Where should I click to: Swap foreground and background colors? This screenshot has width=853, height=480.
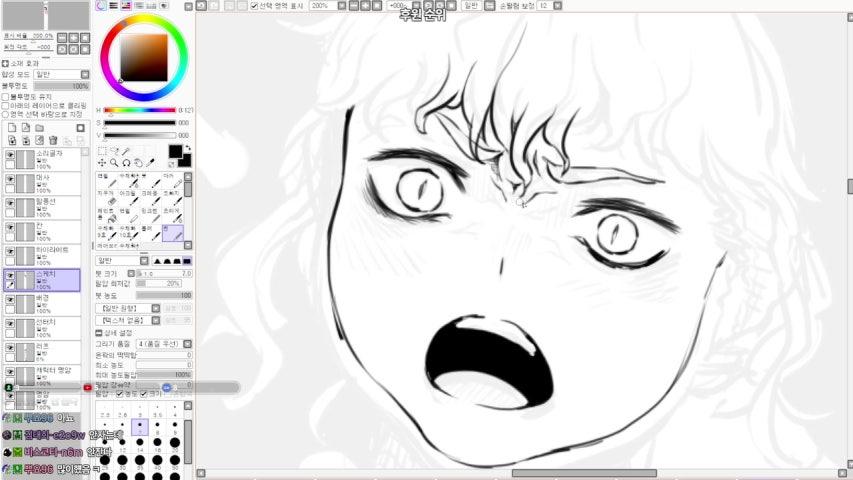click(x=188, y=148)
